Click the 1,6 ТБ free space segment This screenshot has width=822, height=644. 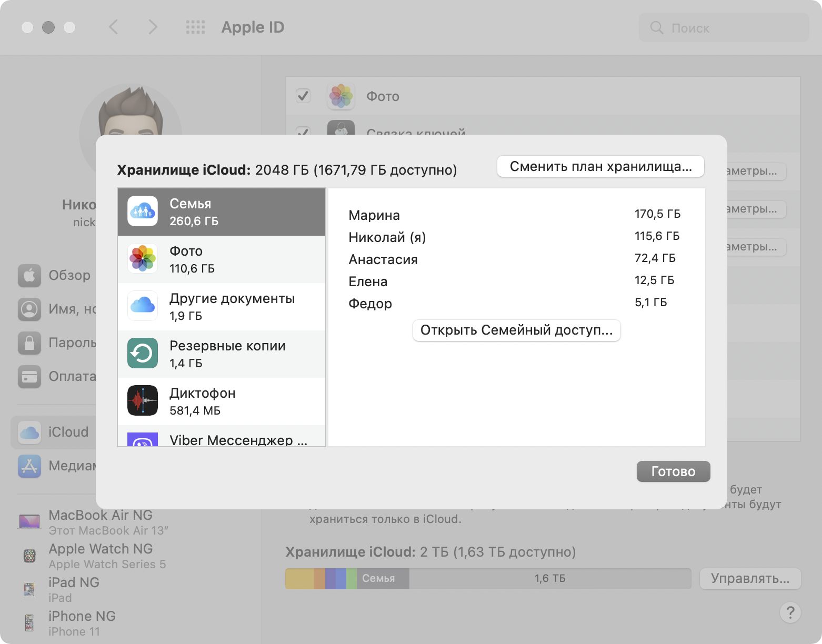[550, 578]
